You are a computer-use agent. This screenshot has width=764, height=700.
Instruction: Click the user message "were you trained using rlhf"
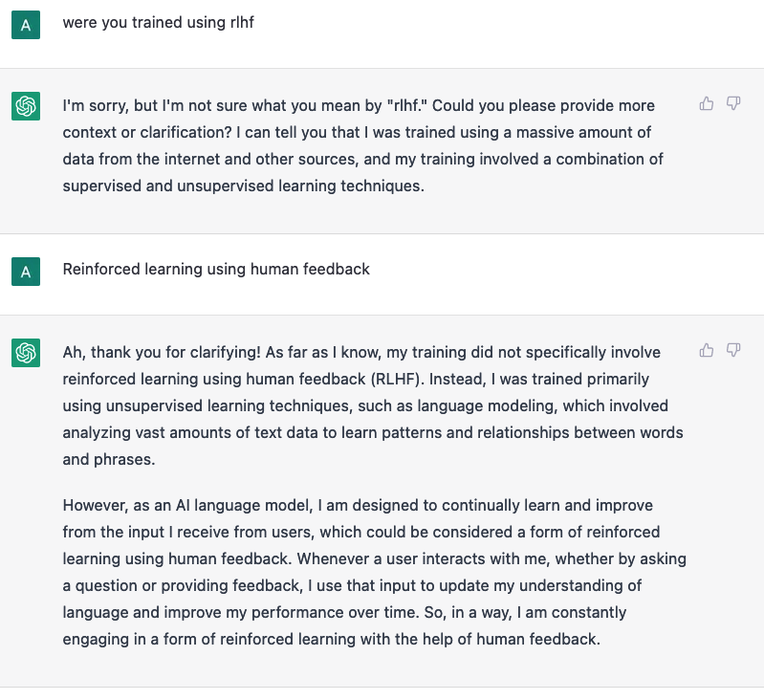(159, 23)
